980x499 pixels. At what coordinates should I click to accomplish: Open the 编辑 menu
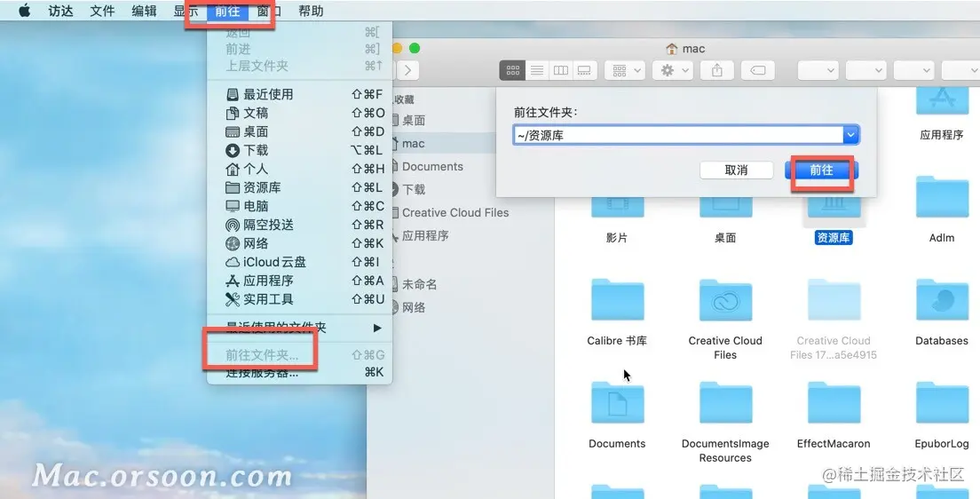[x=144, y=11]
